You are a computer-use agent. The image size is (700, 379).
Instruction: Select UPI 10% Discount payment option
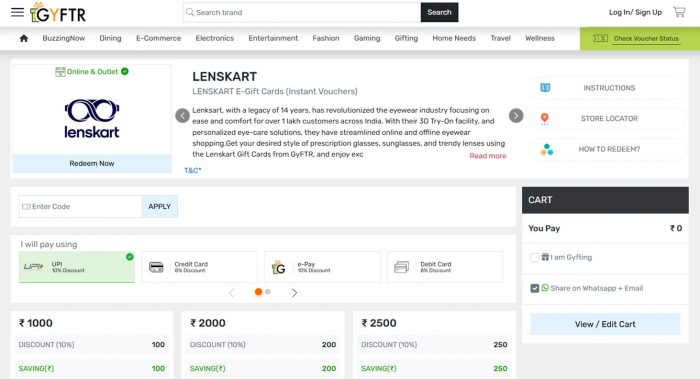(x=77, y=267)
